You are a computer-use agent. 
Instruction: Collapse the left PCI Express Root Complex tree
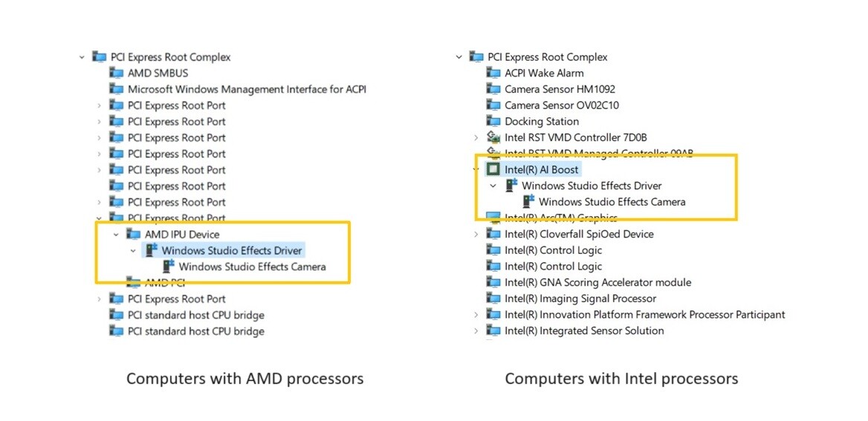(82, 57)
